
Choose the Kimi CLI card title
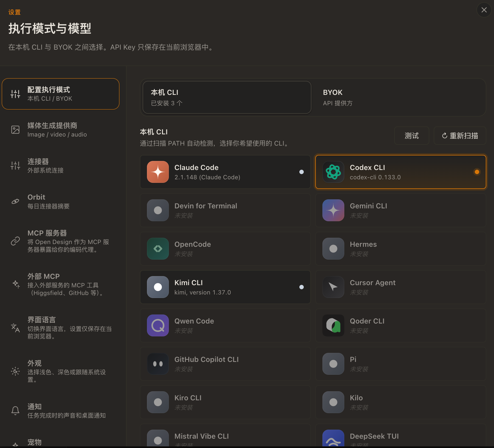point(189,283)
